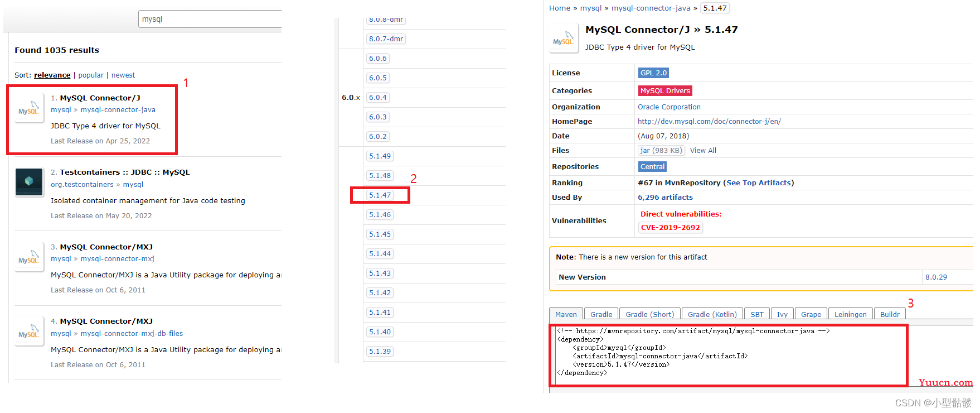980x413 pixels.
Task: Switch to the Leiningen tab
Action: (x=850, y=314)
